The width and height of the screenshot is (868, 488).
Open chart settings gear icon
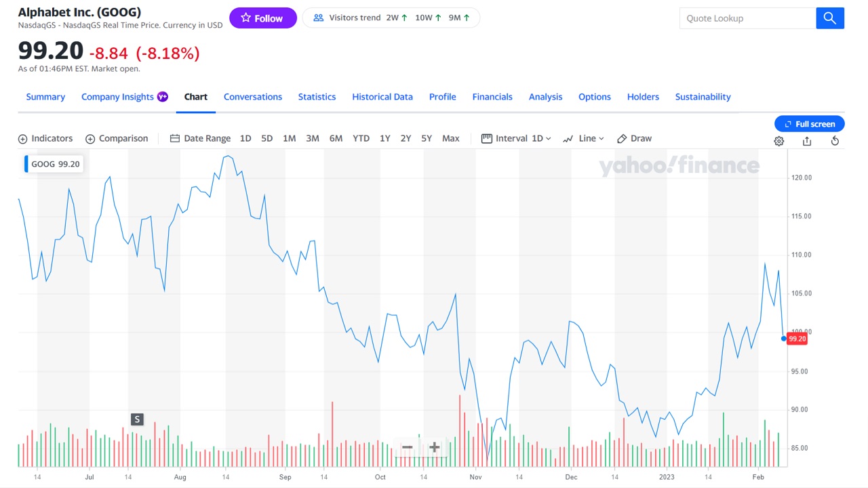click(x=779, y=141)
